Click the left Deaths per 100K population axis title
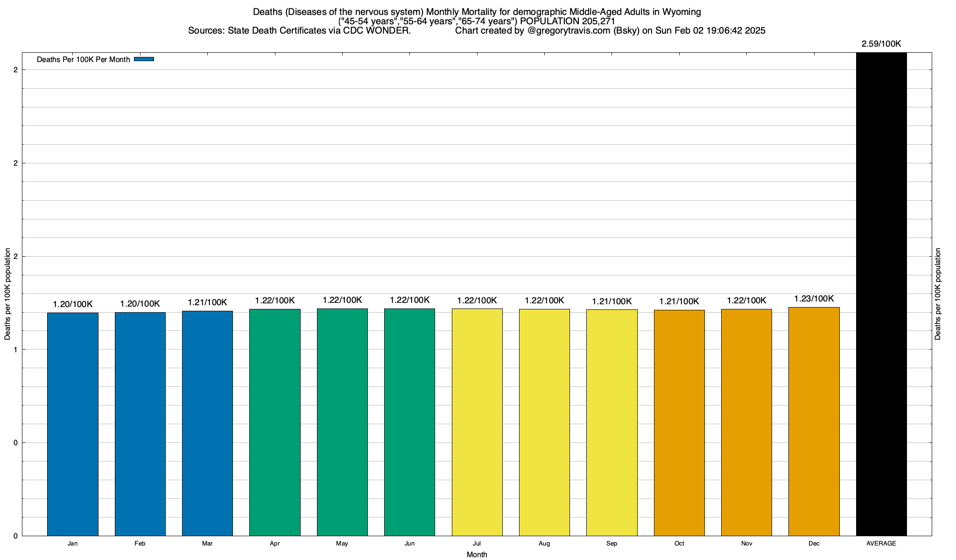 pyautogui.click(x=7, y=294)
